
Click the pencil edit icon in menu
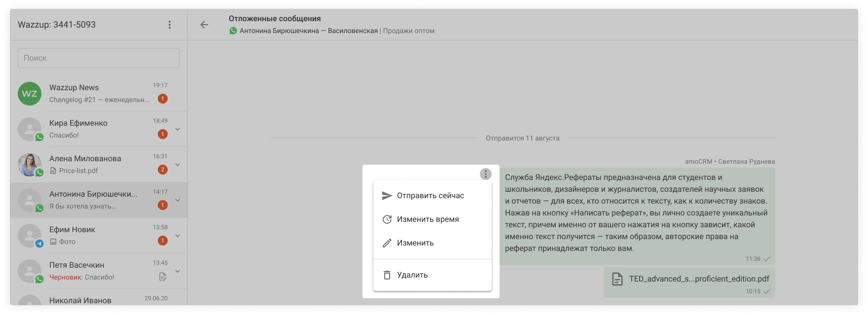[x=387, y=243]
